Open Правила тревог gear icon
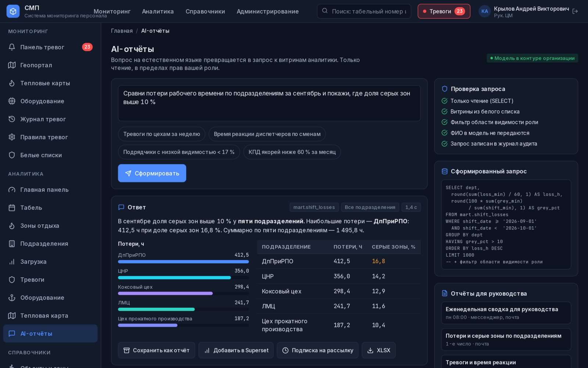 tap(12, 137)
